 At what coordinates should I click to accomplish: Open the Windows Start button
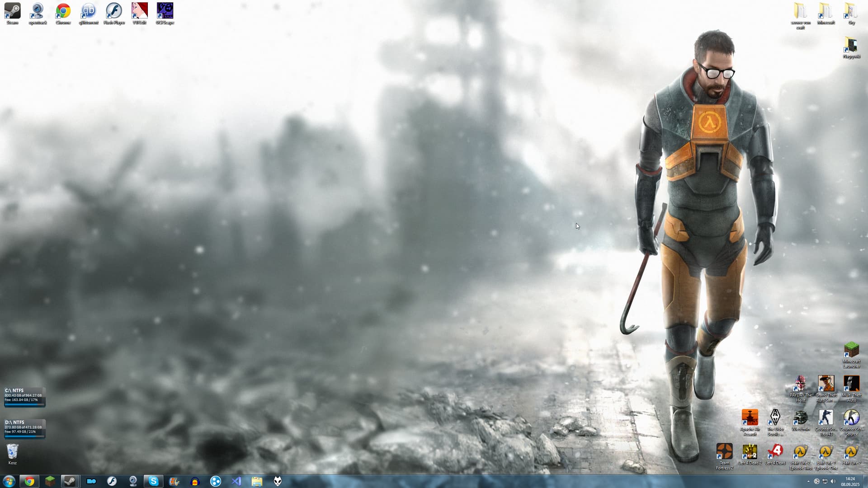pyautogui.click(x=9, y=481)
